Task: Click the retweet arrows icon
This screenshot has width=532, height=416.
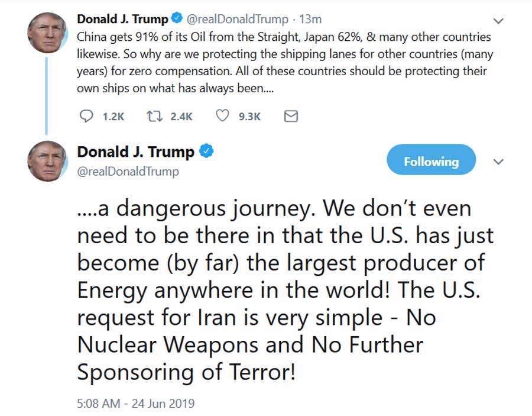Action: 154,117
